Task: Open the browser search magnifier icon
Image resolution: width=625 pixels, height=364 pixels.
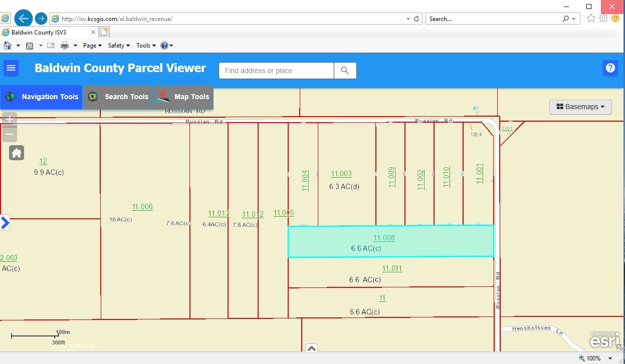Action: [566, 19]
